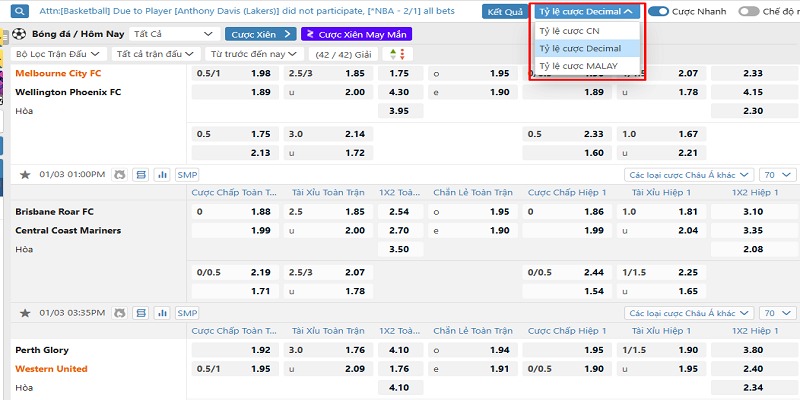Click Tài Xỉu Hiệp 1 header above Perth Glory
Image resolution: width=800 pixels, height=400 pixels.
[x=661, y=331]
